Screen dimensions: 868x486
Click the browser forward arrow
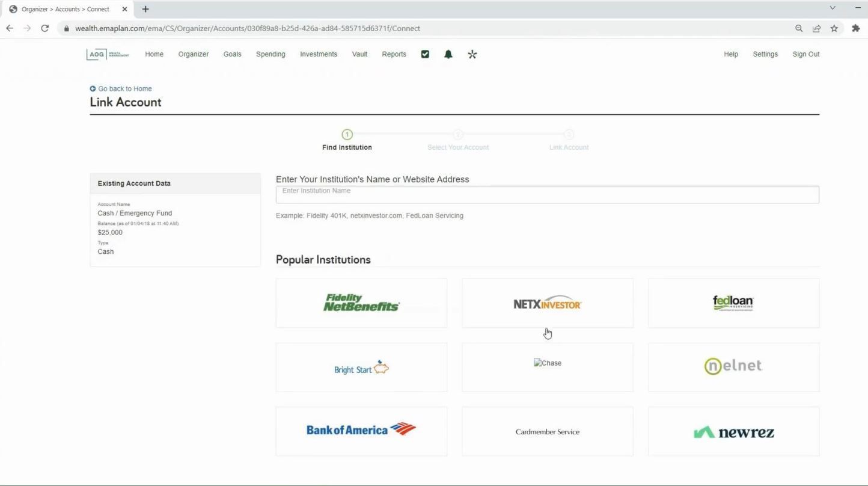coord(27,28)
